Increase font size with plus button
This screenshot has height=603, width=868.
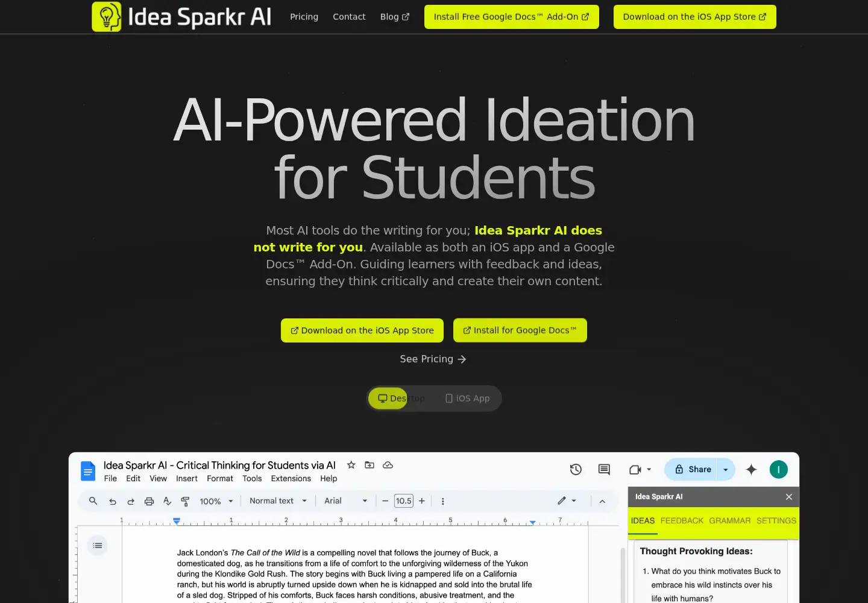[422, 501]
